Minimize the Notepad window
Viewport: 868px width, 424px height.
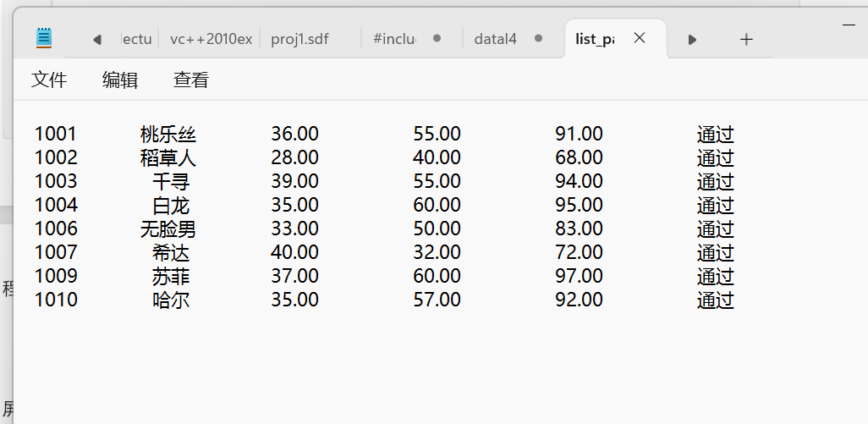pos(849,25)
